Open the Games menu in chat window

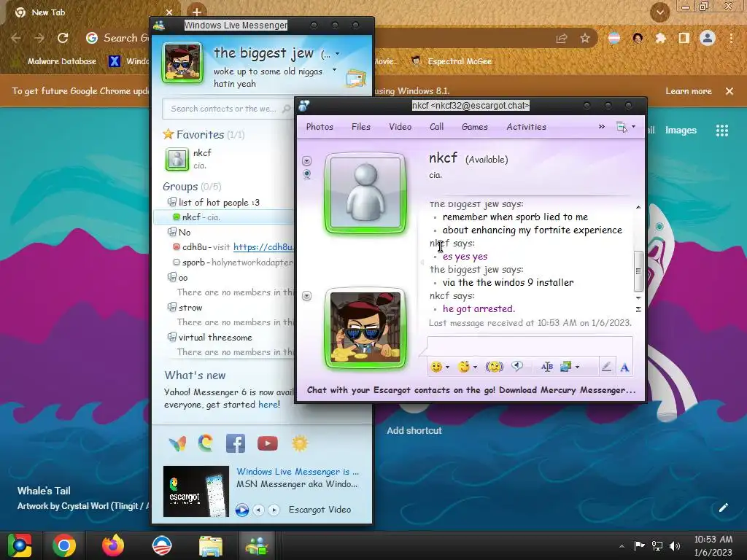[x=474, y=127]
